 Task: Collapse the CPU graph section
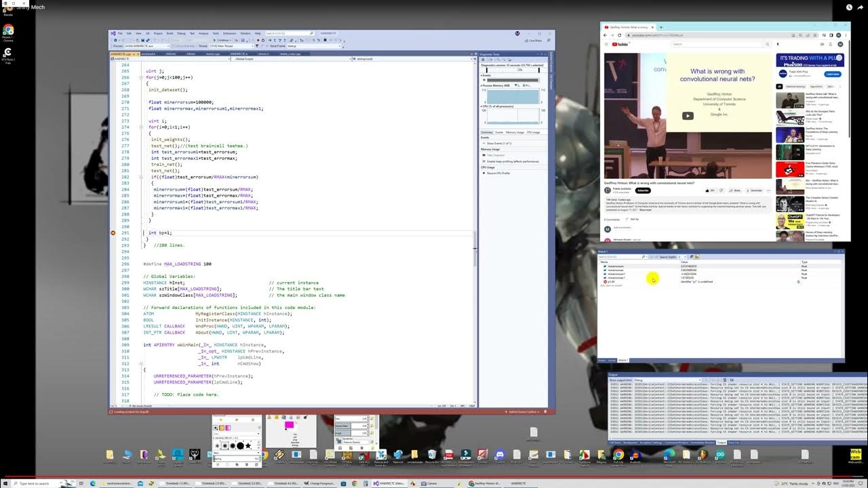481,106
